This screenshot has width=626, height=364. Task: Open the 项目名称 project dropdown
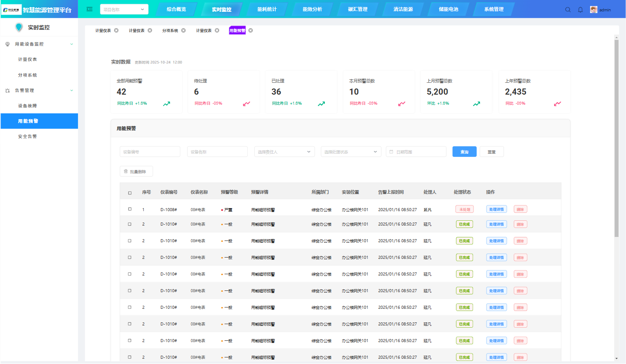pos(124,9)
